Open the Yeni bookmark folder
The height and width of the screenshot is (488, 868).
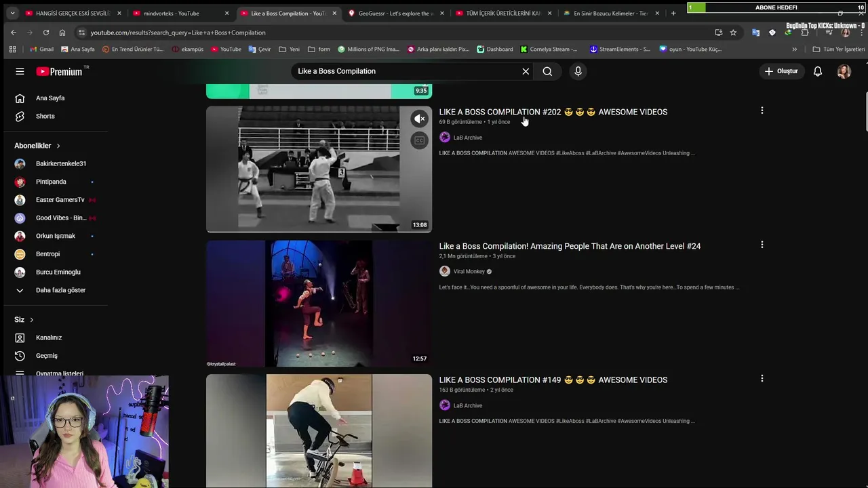pos(289,49)
